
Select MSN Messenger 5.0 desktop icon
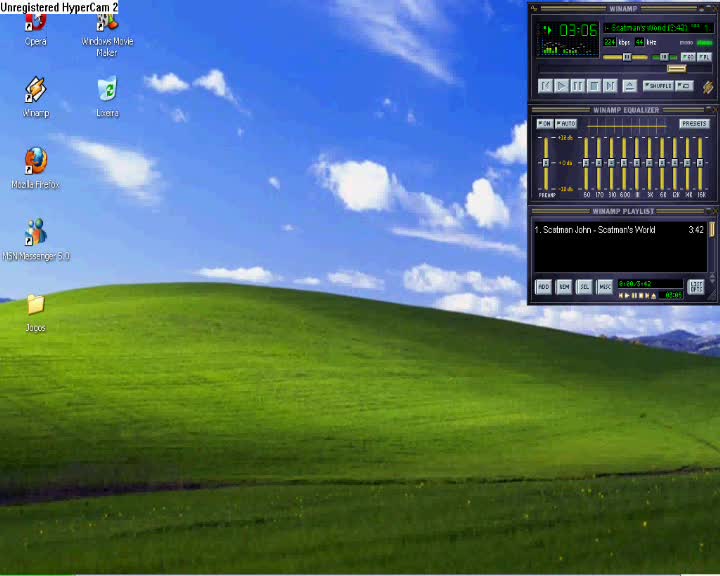click(x=36, y=240)
